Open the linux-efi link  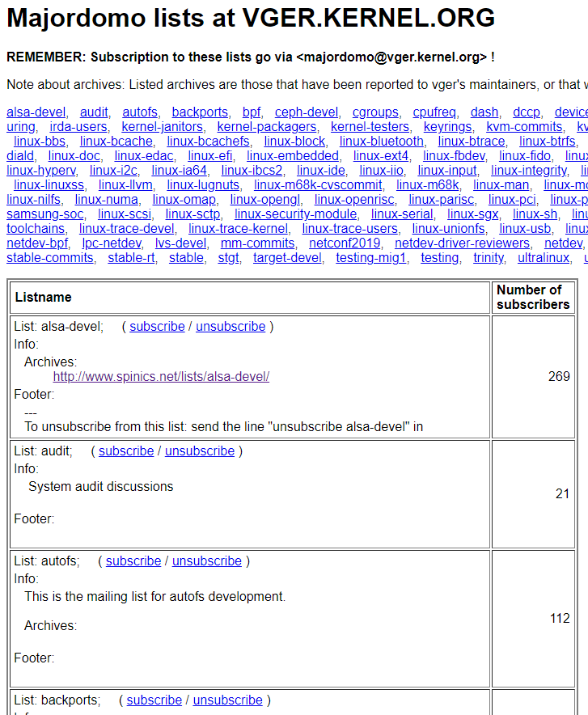coord(209,156)
